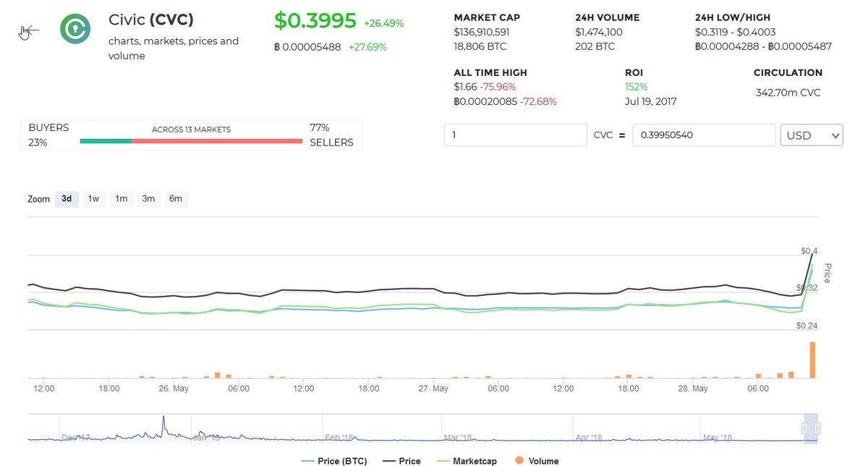The height and width of the screenshot is (466, 868).
Task: Click the "202 BTC" volume value
Action: 595,46
